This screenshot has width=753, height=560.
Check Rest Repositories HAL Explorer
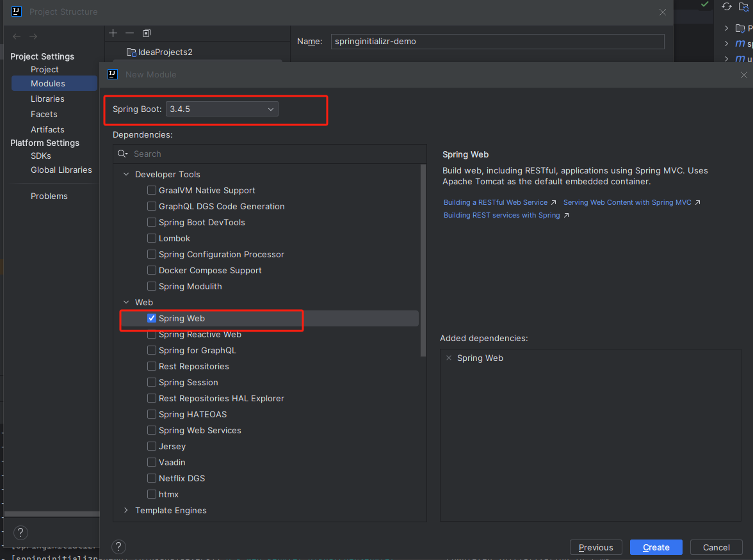tap(152, 398)
